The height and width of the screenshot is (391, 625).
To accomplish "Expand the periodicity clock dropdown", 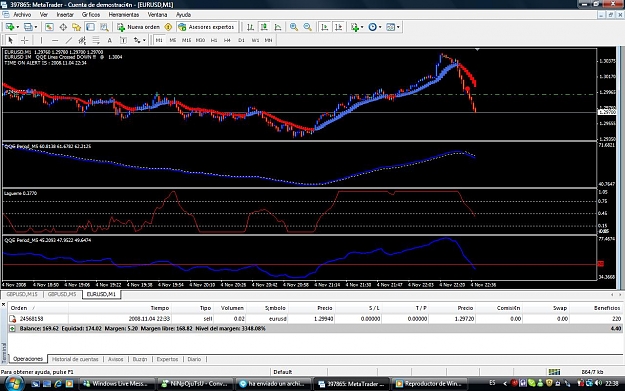I will 380,27.
